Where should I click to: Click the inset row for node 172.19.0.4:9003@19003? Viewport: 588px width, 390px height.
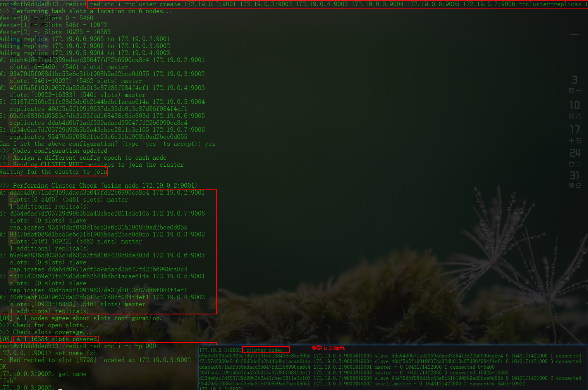pos(354,373)
